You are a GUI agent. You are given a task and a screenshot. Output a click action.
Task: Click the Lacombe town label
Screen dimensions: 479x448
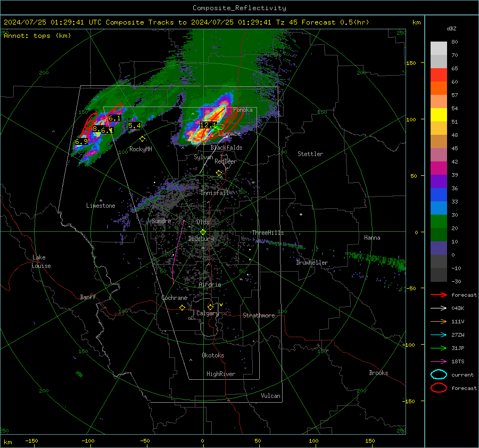(x=230, y=134)
